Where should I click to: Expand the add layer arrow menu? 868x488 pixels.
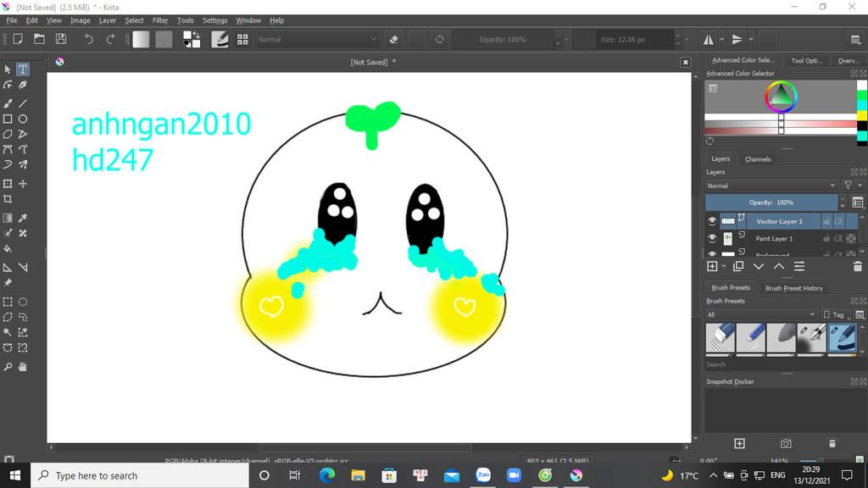(x=724, y=267)
